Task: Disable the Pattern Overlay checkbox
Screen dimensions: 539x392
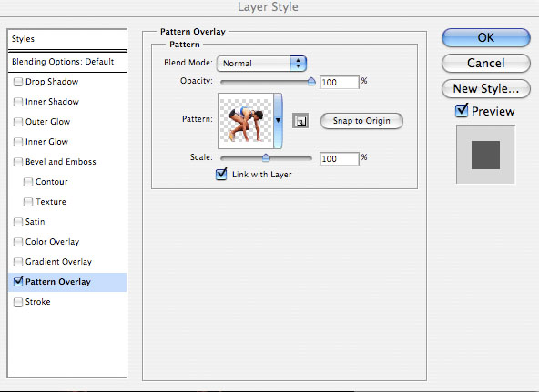Action: pos(18,282)
